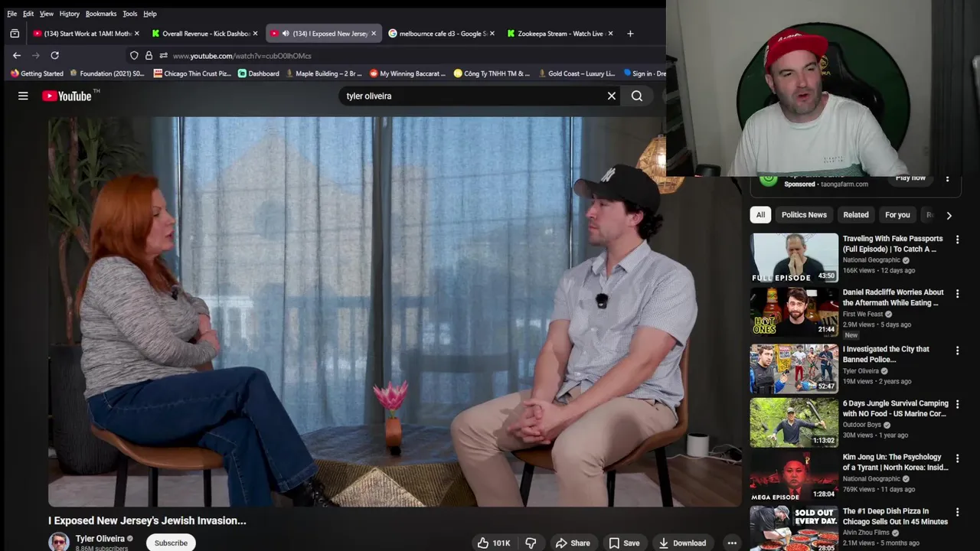Open the sponsored ad options menu
Image resolution: width=980 pixels, height=551 pixels.
tap(947, 179)
